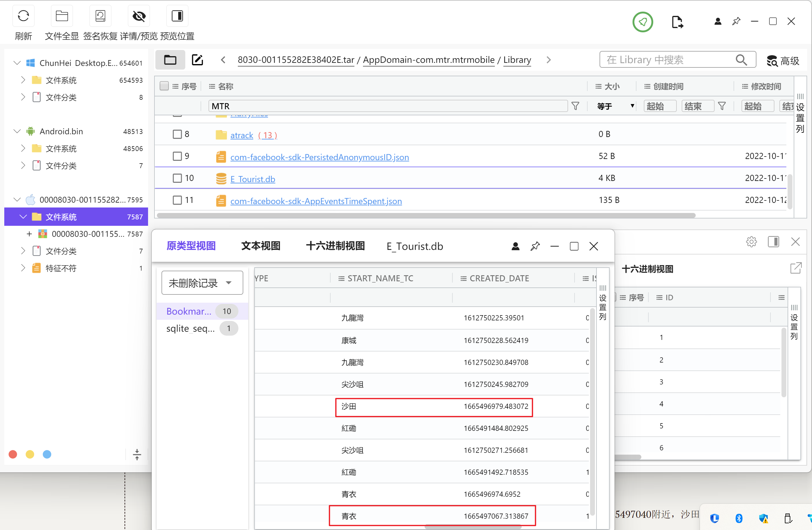Collapse the selected 文件系统 node
812x530 pixels.
point(23,217)
